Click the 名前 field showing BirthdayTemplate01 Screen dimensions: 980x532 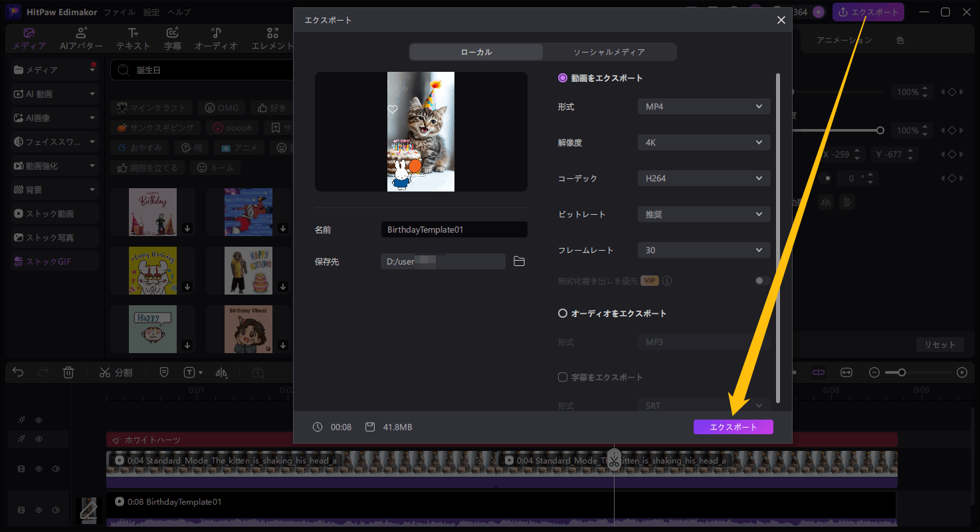(x=454, y=229)
